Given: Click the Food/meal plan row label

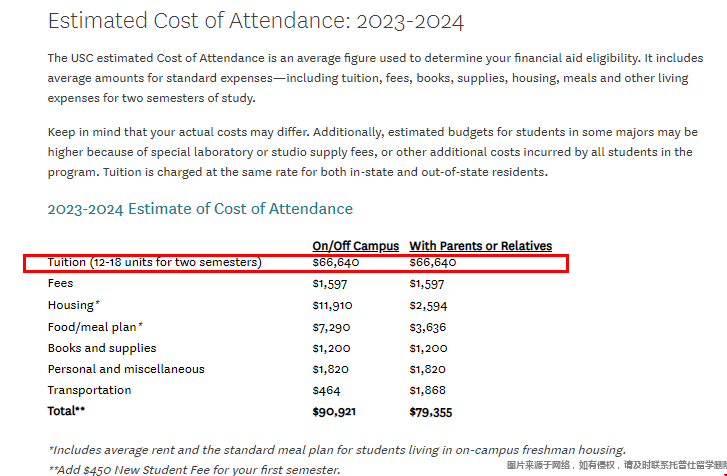Looking at the screenshot, I should point(95,327).
